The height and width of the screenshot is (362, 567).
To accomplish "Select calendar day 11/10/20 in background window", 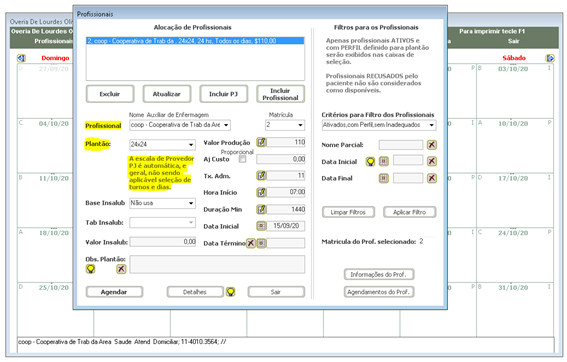I will point(54,178).
